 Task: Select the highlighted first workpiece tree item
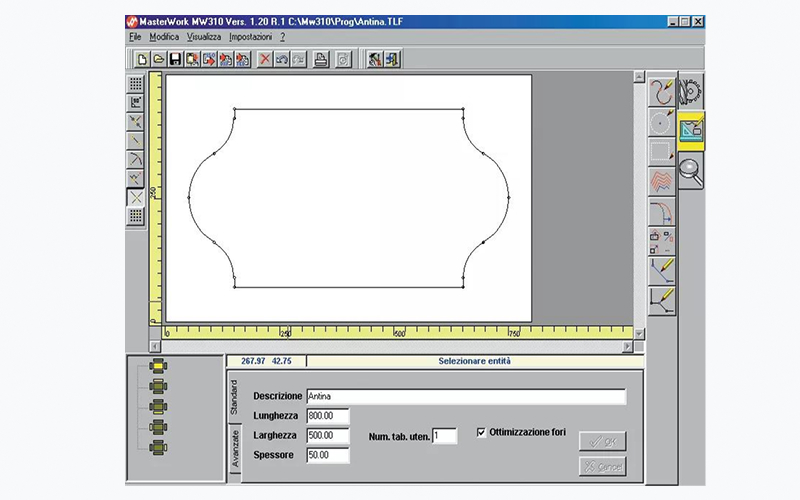pos(158,366)
